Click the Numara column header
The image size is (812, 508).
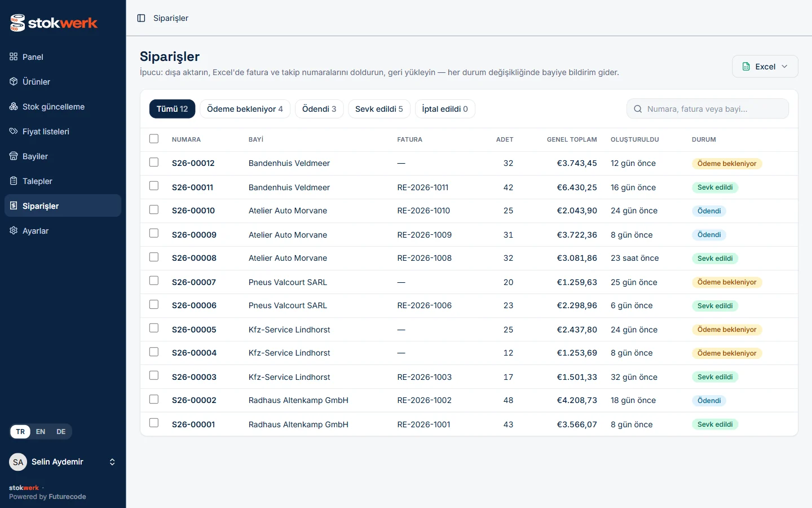click(x=186, y=139)
